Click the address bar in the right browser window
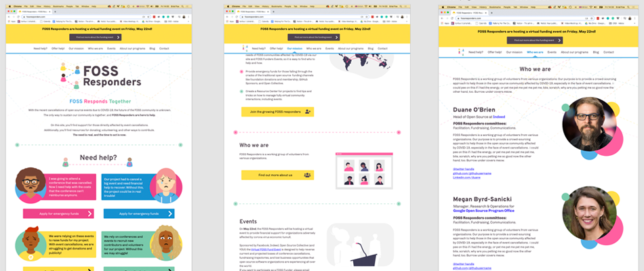The height and width of the screenshot is (271, 644). coord(523,18)
